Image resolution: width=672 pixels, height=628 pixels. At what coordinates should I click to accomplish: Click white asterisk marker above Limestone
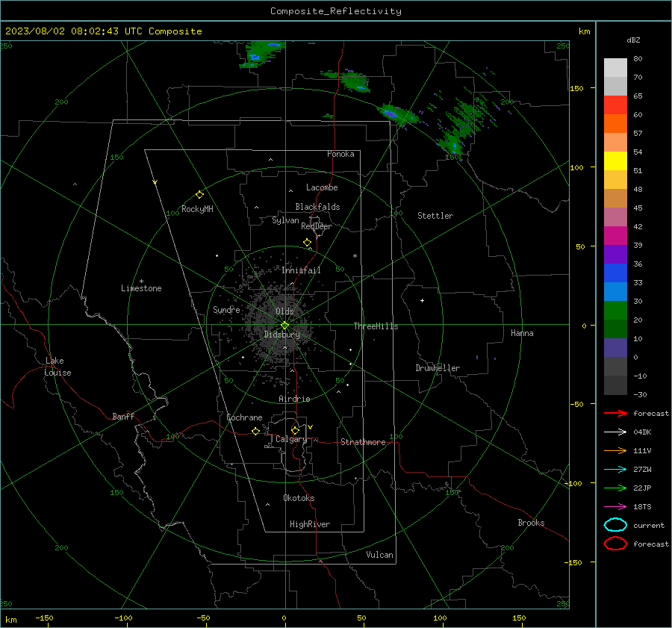point(141,282)
